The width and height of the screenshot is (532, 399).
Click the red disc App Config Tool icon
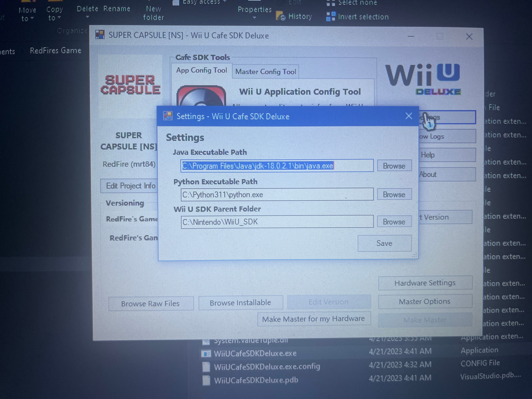tap(201, 96)
